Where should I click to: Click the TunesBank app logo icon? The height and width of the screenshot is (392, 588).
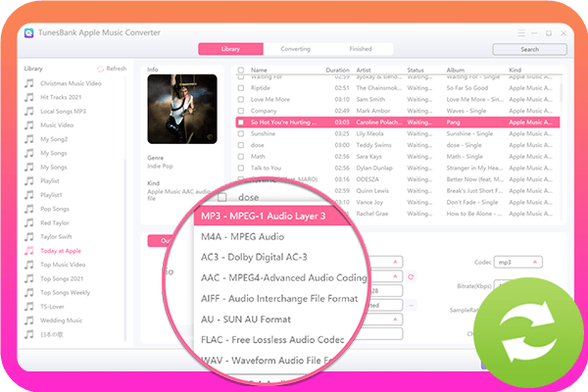(x=28, y=33)
